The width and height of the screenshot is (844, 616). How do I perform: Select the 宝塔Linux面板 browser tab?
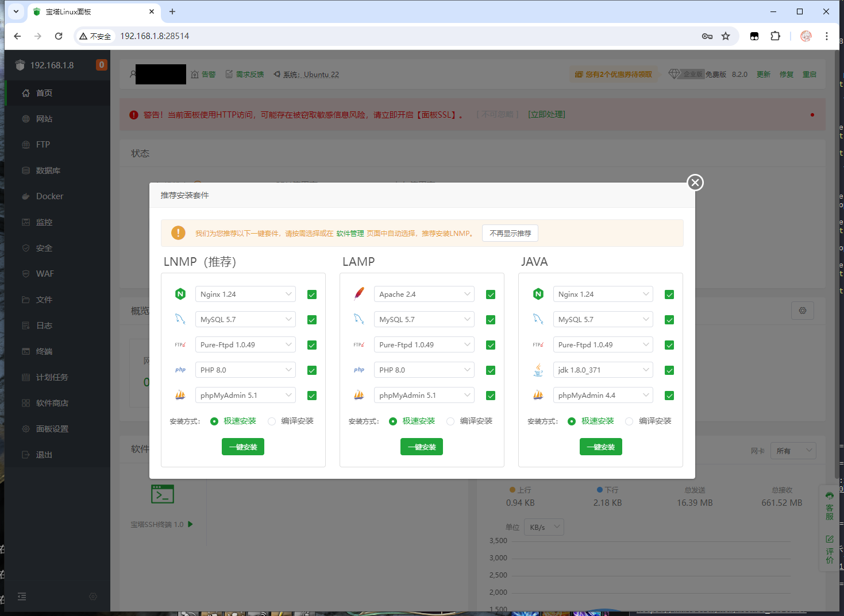point(95,11)
